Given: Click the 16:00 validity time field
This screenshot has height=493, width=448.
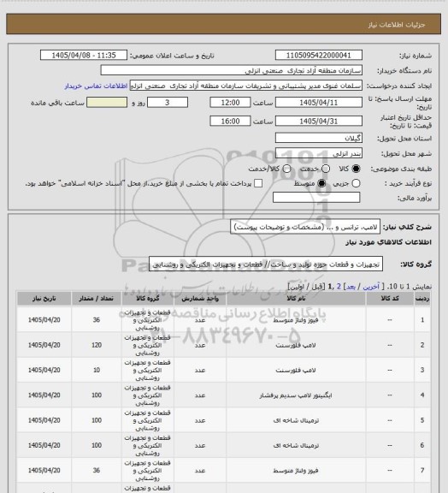Looking at the screenshot, I should pos(230,121).
